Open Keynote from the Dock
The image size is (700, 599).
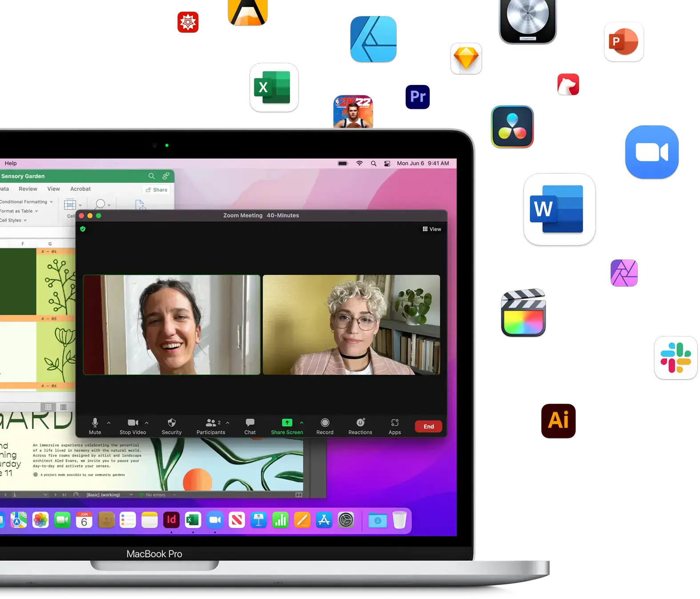259,520
